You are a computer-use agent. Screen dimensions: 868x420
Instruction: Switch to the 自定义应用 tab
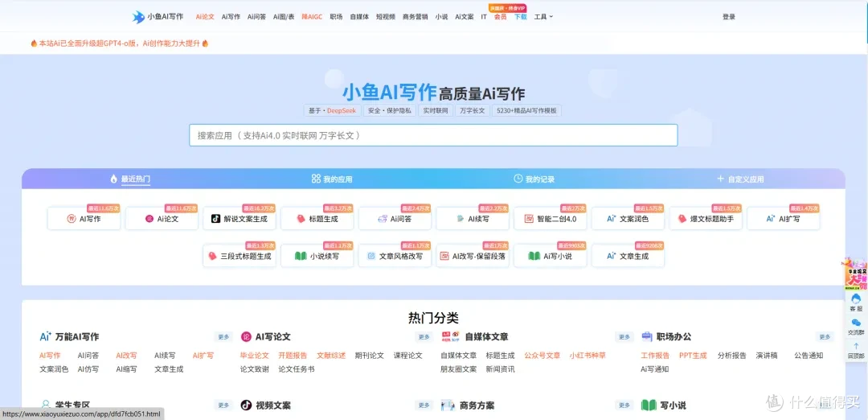click(740, 179)
